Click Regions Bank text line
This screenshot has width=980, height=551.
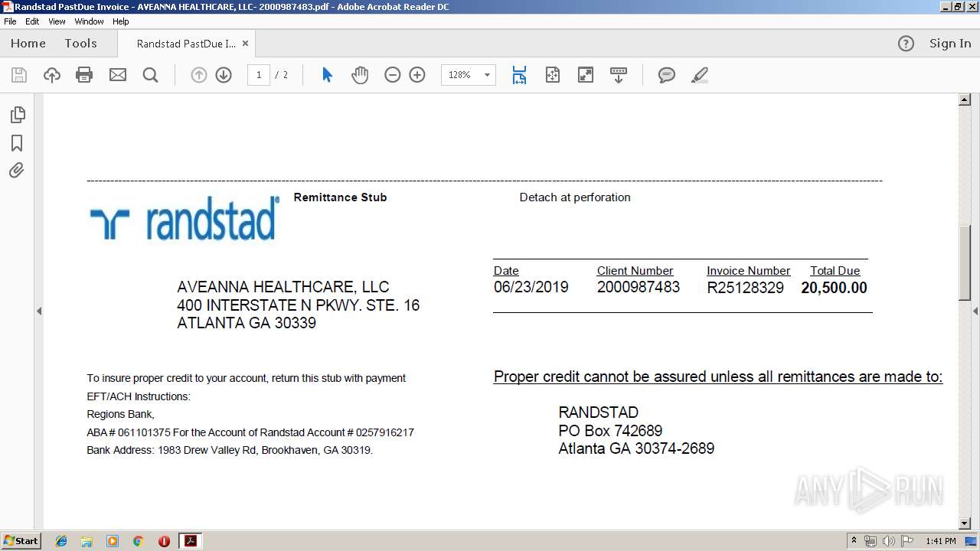[x=120, y=414]
